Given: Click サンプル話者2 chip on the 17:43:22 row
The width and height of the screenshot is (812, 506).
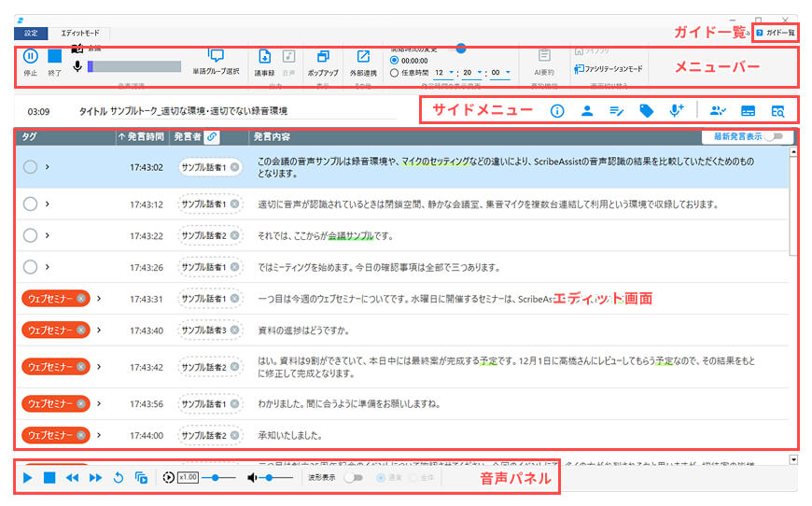Looking at the screenshot, I should (210, 235).
